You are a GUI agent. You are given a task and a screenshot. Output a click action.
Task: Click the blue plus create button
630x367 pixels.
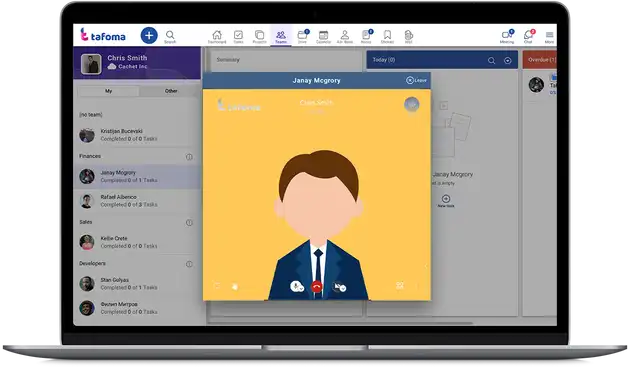tap(149, 35)
